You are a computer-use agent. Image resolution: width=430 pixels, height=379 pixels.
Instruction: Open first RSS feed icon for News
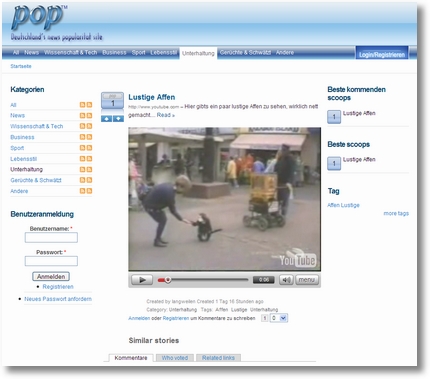(82, 115)
